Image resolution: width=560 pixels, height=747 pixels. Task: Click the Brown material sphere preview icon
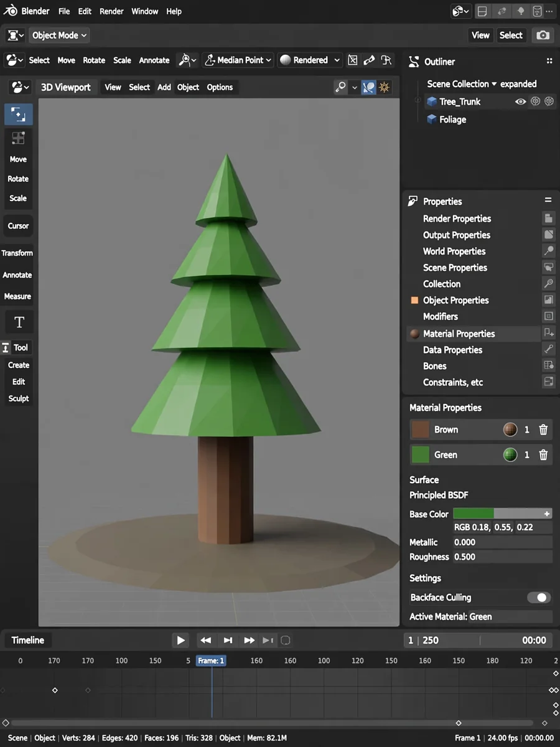[x=510, y=430]
